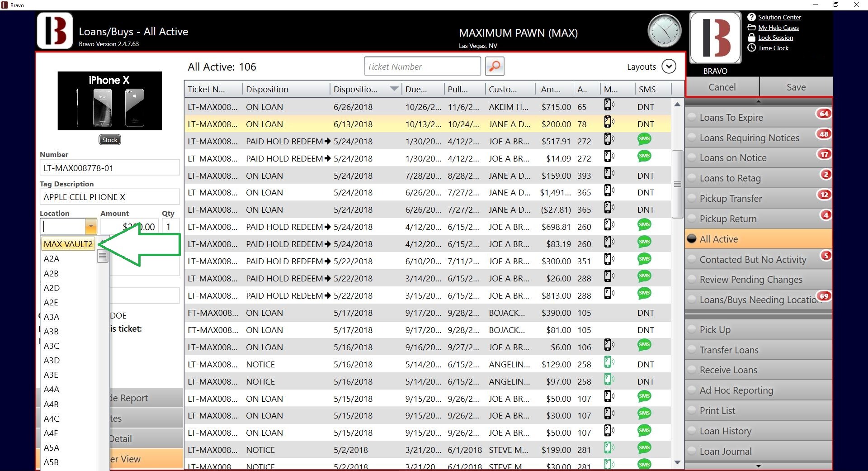Click the Number field LT-MAX008778-01

coord(109,168)
